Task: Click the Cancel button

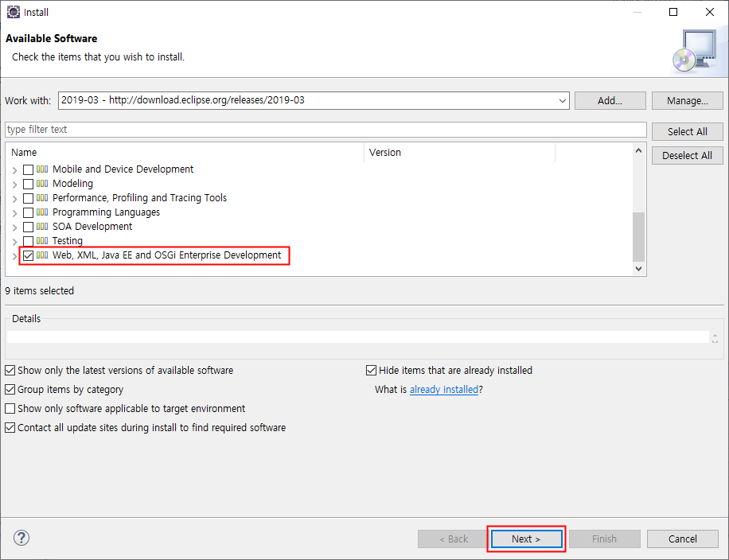Action: tap(683, 539)
